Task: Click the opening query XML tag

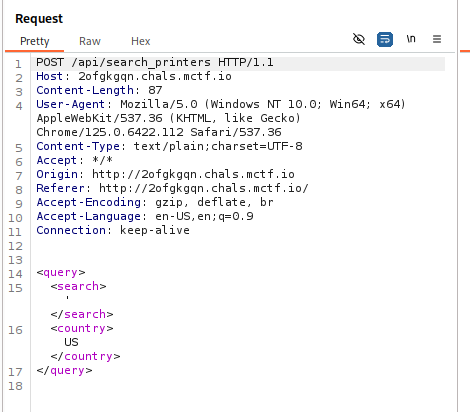Action: (61, 273)
